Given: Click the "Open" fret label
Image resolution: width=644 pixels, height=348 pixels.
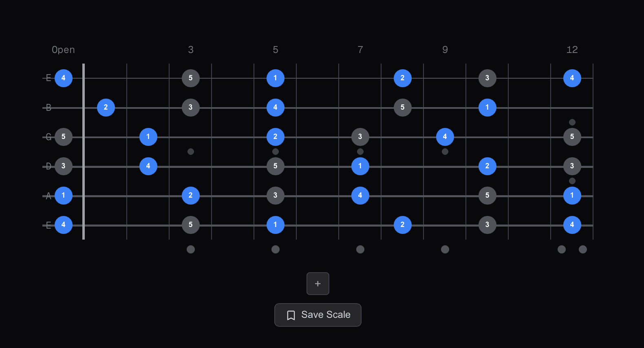Looking at the screenshot, I should point(63,49).
